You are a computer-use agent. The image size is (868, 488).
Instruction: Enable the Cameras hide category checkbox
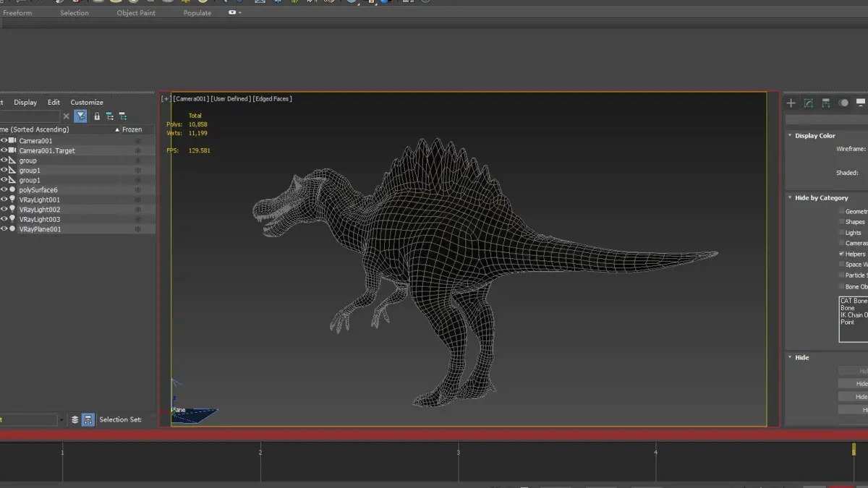point(841,243)
